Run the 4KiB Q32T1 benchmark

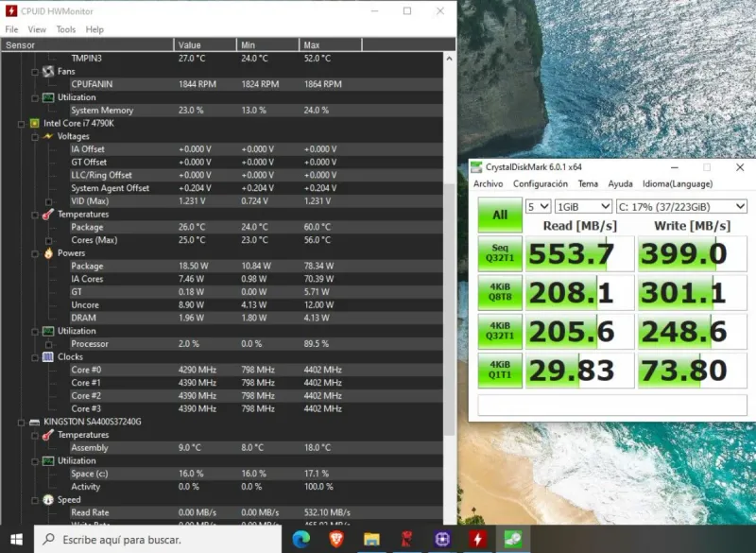coord(500,331)
